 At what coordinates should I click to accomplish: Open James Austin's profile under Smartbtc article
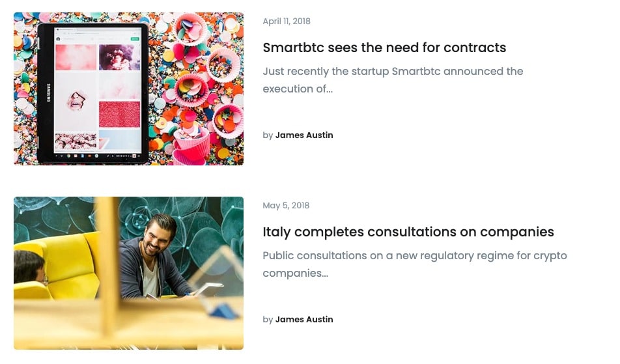(304, 135)
